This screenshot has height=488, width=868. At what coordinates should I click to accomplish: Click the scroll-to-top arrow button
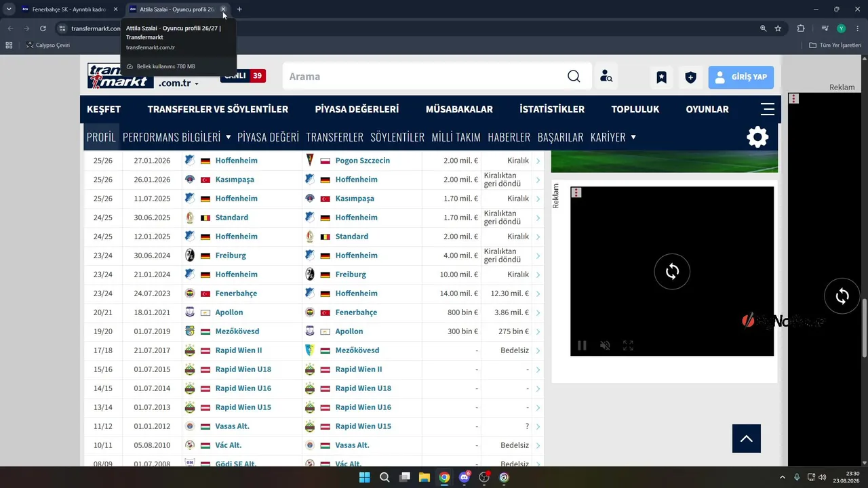pos(747,439)
